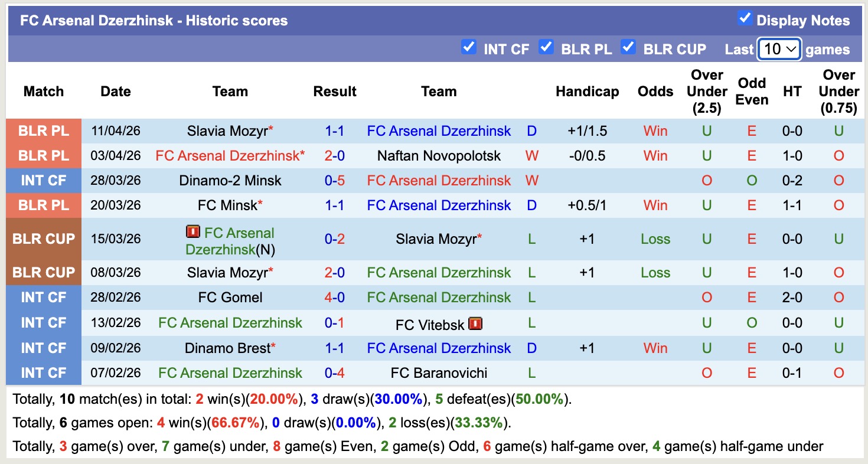Click the Odds column header

pos(655,92)
